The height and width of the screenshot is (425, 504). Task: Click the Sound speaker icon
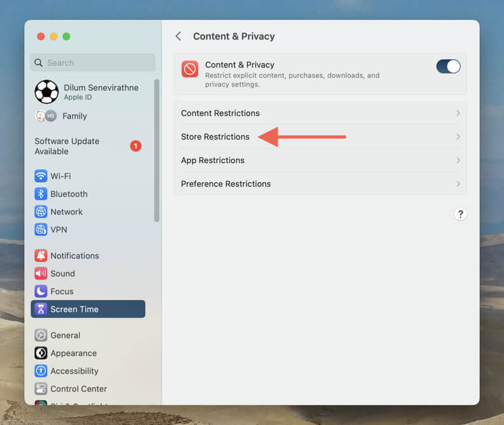[x=41, y=273]
